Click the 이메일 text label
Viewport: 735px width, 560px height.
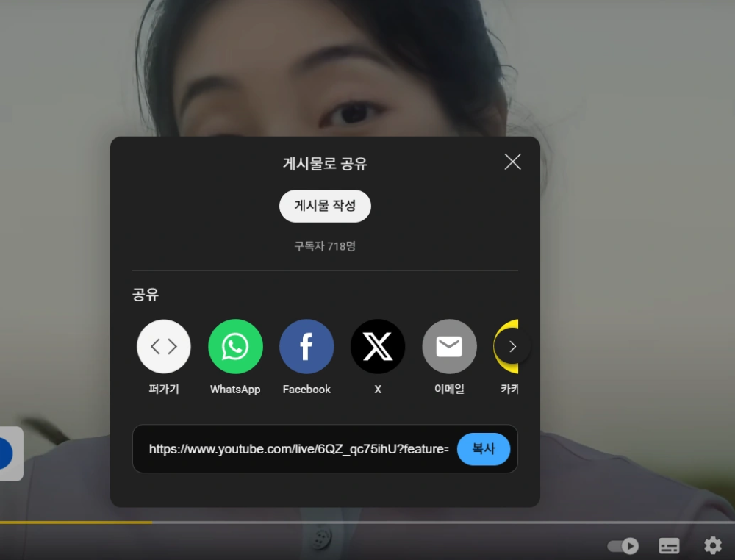click(449, 390)
